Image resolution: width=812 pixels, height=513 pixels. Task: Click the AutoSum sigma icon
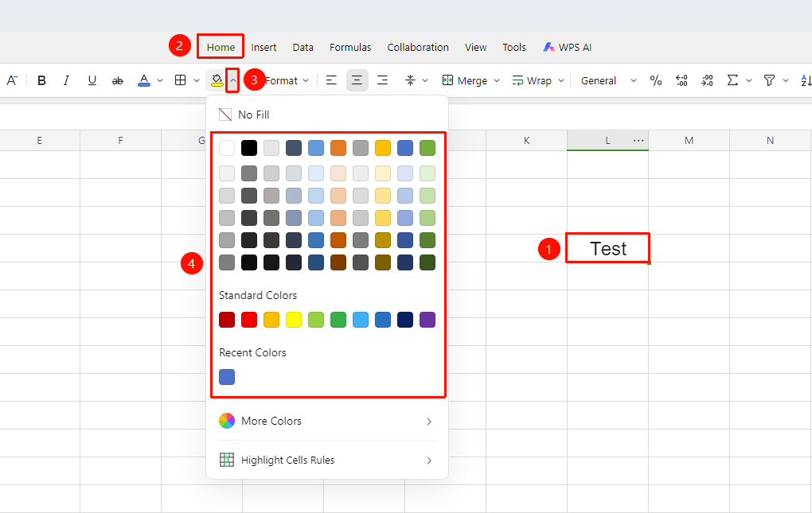[732, 80]
